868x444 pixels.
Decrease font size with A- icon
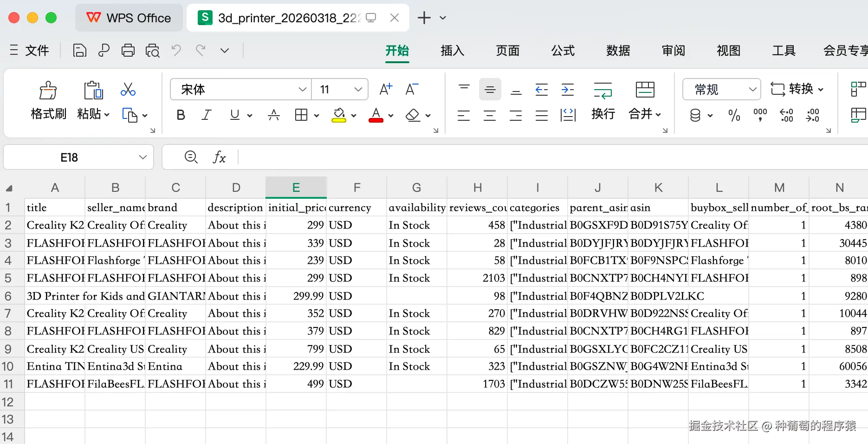[x=412, y=89]
